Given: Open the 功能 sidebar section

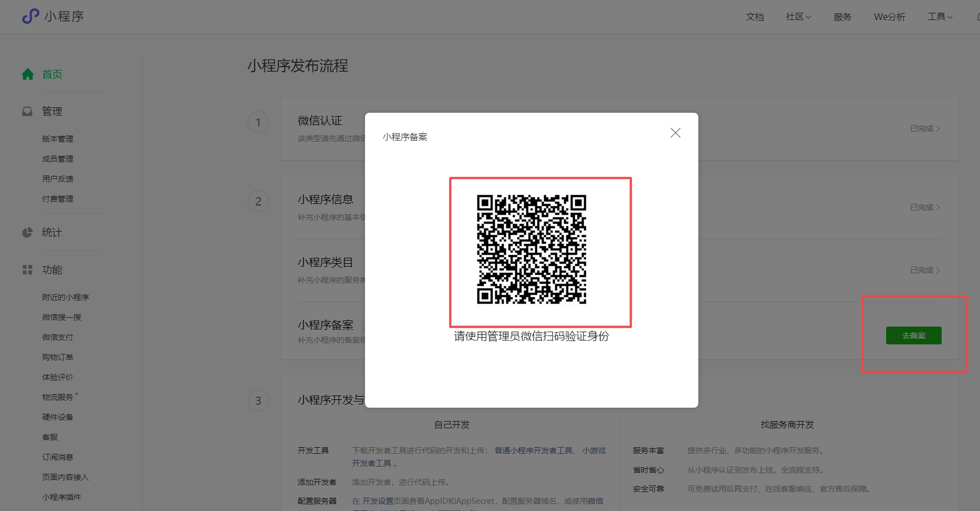Looking at the screenshot, I should point(52,270).
